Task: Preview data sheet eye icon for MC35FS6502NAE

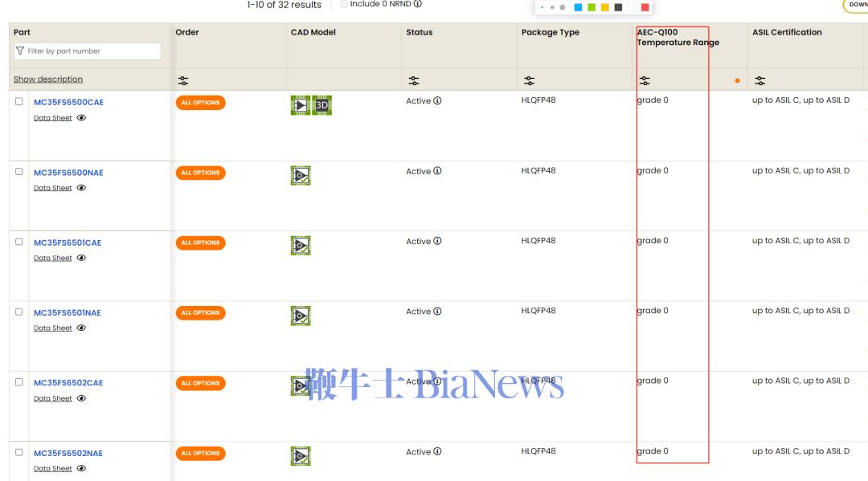Action: pyautogui.click(x=81, y=469)
